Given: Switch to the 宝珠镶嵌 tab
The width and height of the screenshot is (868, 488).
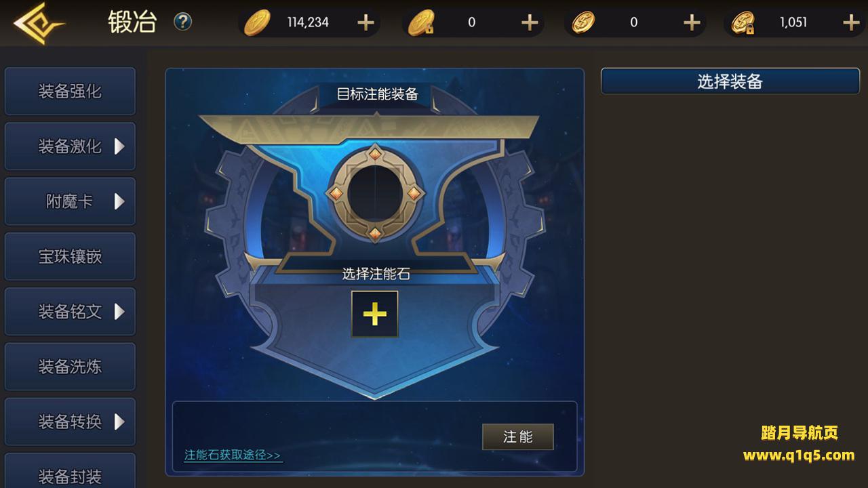Looking at the screenshot, I should [70, 256].
